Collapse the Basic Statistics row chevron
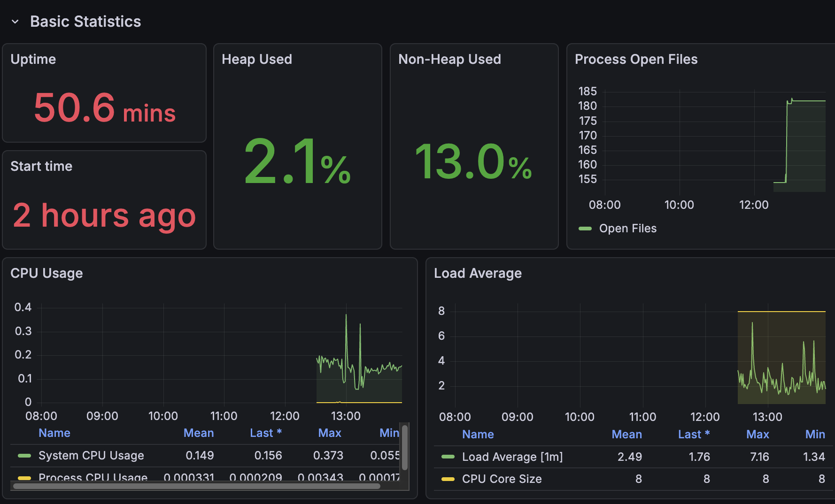 click(x=15, y=22)
